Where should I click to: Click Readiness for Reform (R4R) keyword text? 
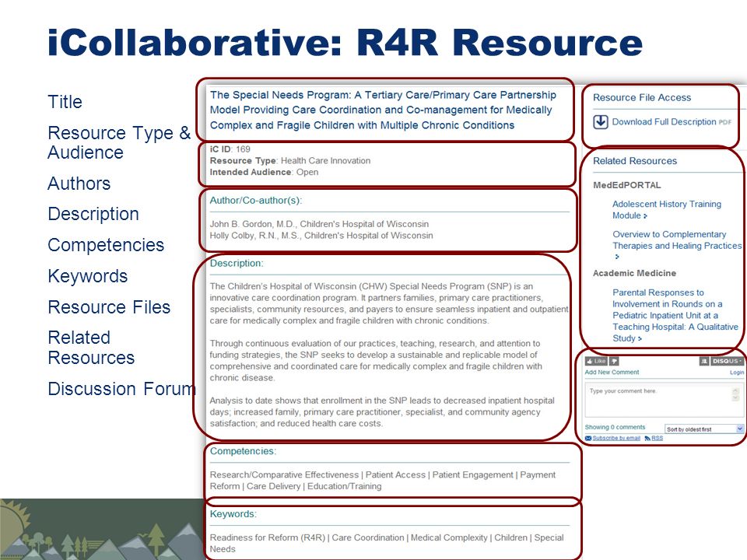[x=267, y=537]
